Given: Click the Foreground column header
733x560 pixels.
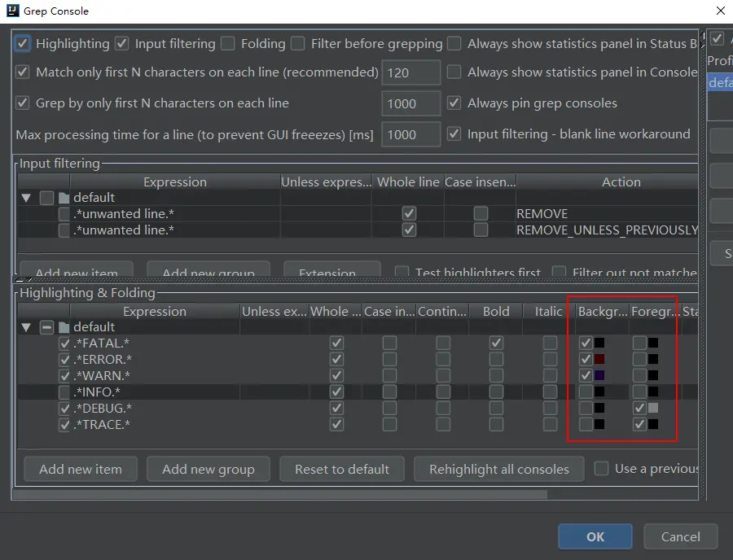Looking at the screenshot, I should 656,311.
